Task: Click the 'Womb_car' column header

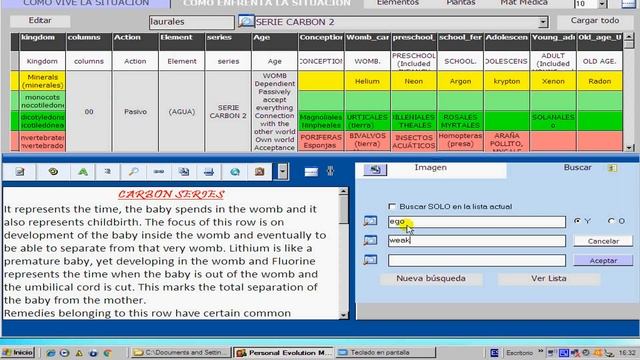Action: [367, 41]
